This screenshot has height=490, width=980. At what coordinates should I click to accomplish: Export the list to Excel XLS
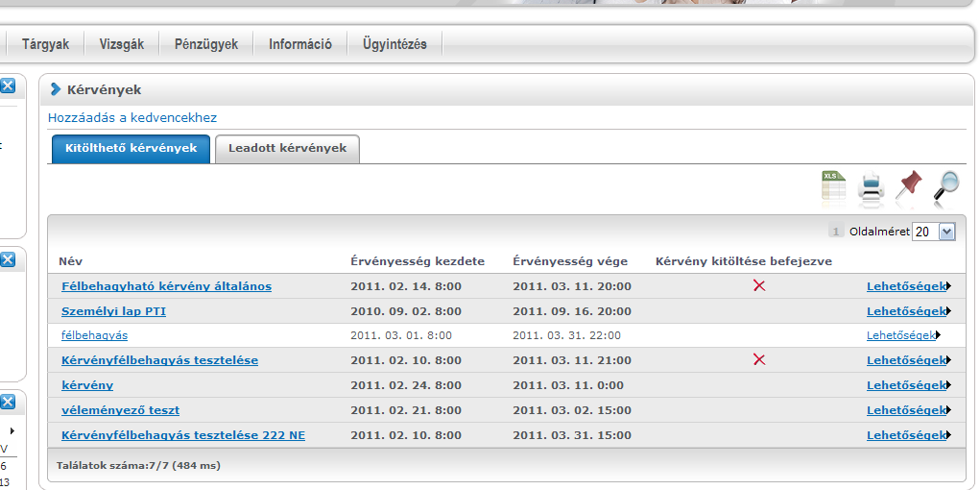click(833, 185)
